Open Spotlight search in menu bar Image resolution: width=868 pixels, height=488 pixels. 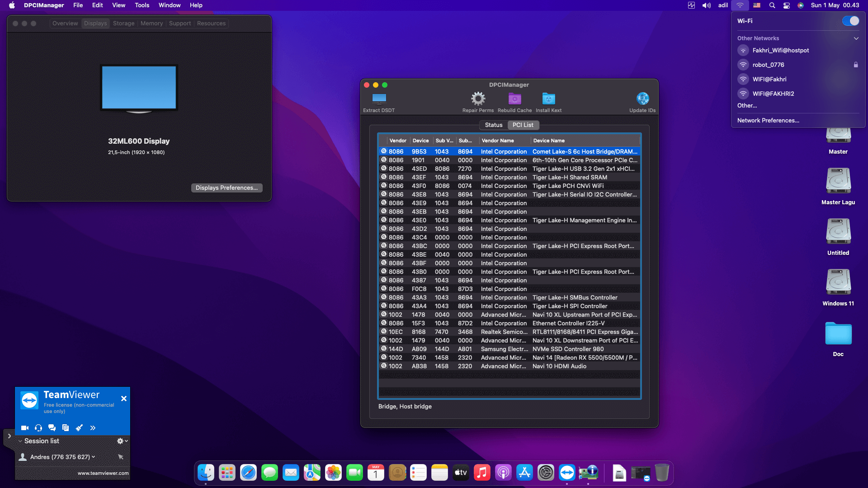point(772,5)
